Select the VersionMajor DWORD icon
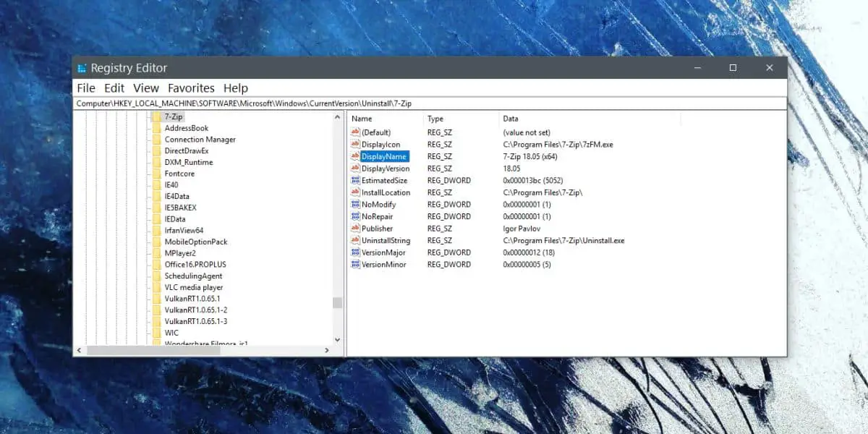 pos(355,252)
